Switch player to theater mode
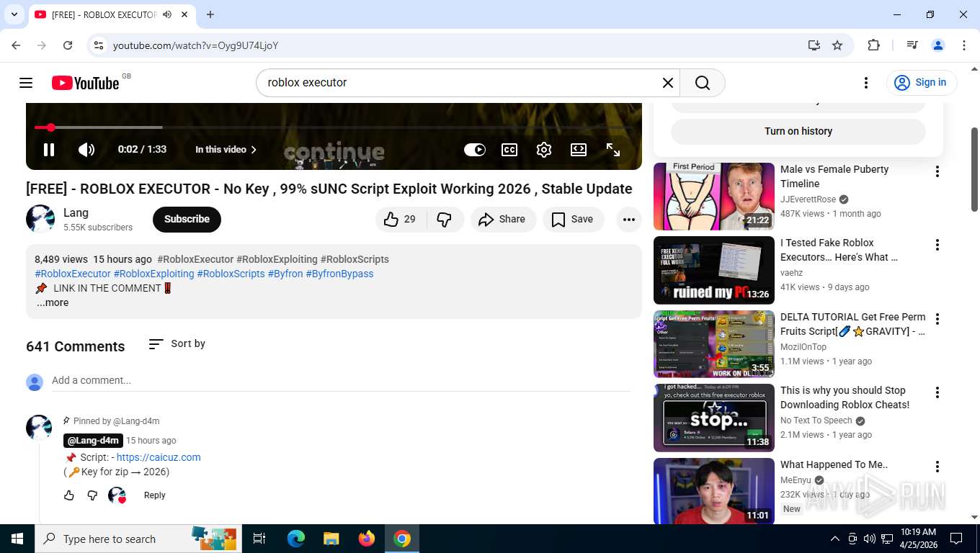The image size is (980, 553). click(x=579, y=150)
